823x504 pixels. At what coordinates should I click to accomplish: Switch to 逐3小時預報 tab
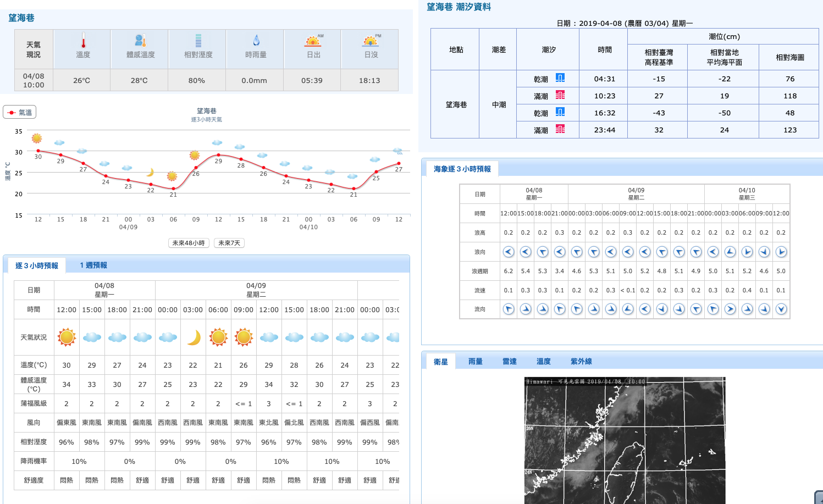37,265
